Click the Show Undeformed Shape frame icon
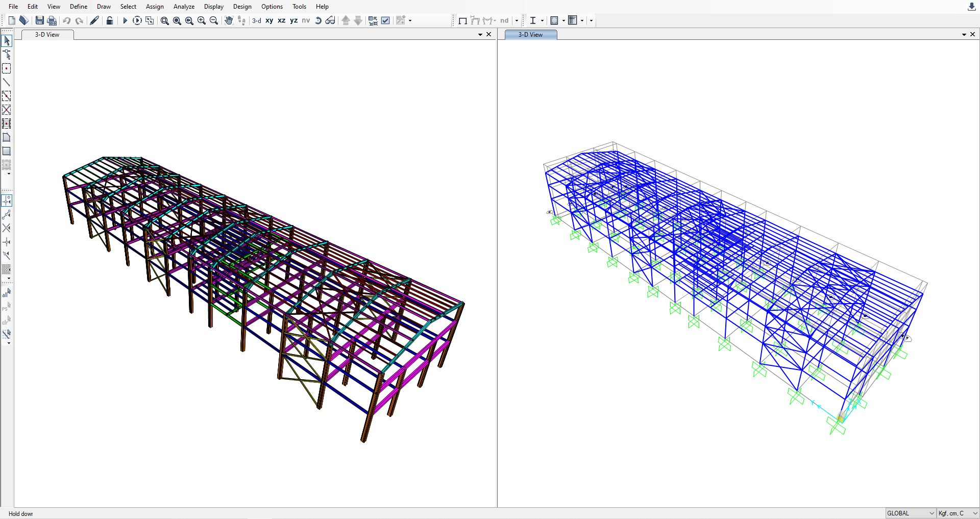Screen dimensions: 980x519 tap(462, 20)
